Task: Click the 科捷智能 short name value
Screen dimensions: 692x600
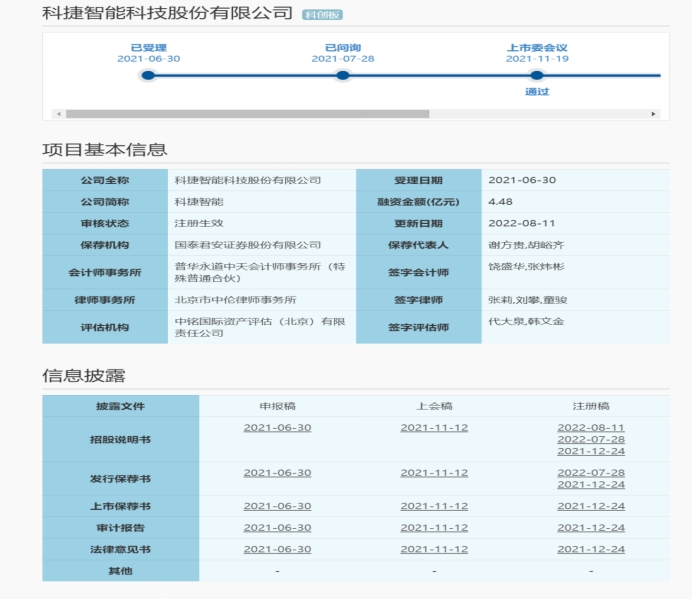Action: click(x=199, y=202)
